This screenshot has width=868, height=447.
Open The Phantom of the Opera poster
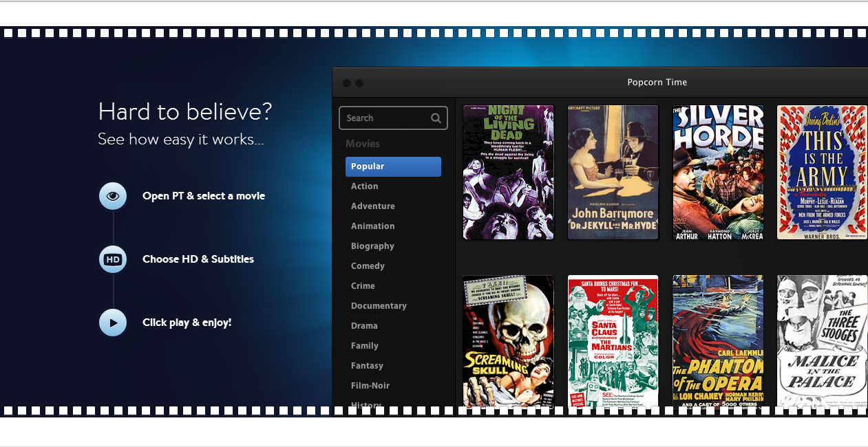coord(718,341)
